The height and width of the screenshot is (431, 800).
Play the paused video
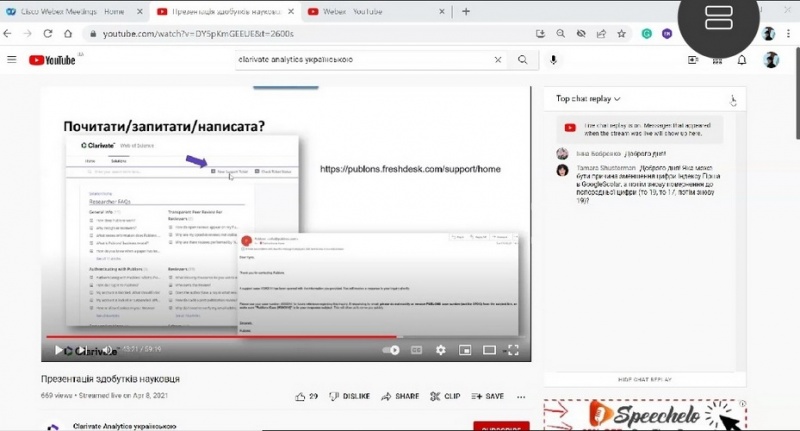coord(58,350)
